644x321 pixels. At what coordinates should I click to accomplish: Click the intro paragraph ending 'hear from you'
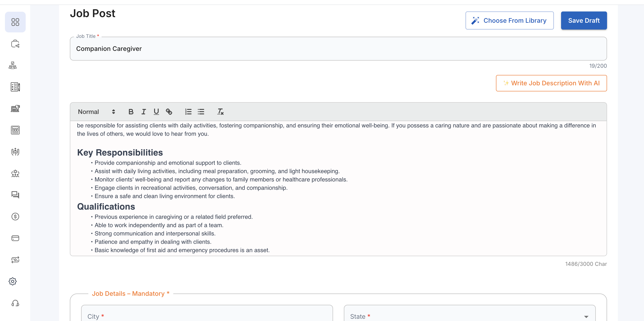(x=336, y=130)
